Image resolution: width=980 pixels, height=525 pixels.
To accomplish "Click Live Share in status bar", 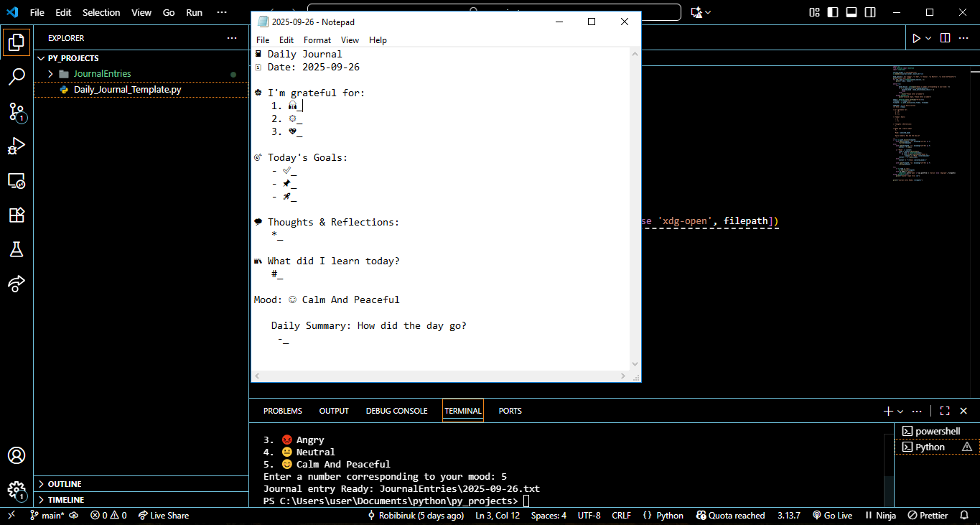I will pos(164,516).
